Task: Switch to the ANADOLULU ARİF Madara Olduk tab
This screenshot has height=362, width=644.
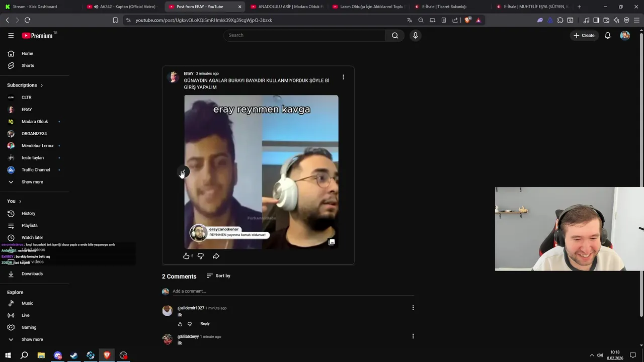Action: tap(287, 7)
